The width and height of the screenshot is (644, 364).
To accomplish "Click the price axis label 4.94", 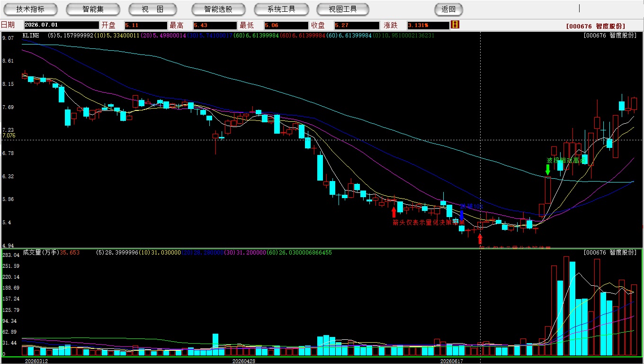I will pos(8,246).
